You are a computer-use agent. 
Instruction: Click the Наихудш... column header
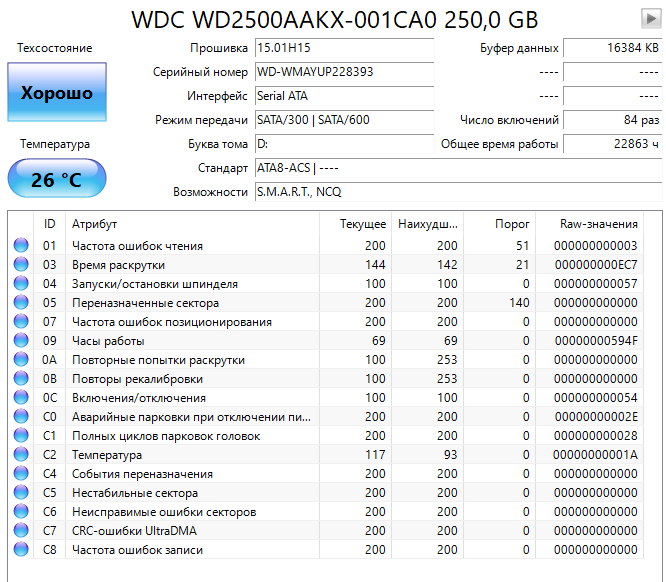pos(427,224)
